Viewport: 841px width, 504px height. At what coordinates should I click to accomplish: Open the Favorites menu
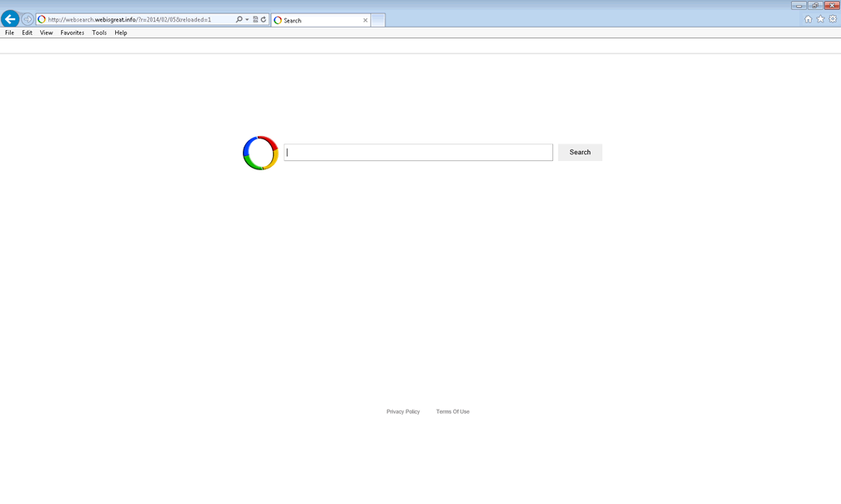pyautogui.click(x=72, y=33)
